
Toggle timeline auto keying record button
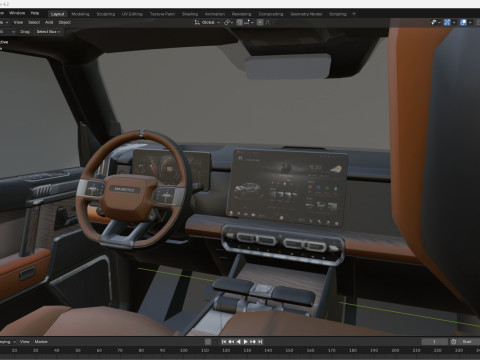click(208, 342)
